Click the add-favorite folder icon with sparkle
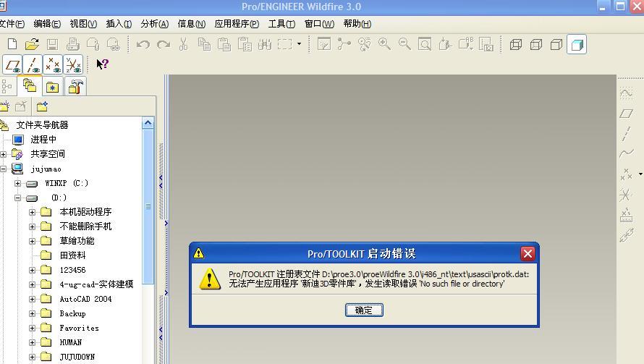 (x=42, y=107)
